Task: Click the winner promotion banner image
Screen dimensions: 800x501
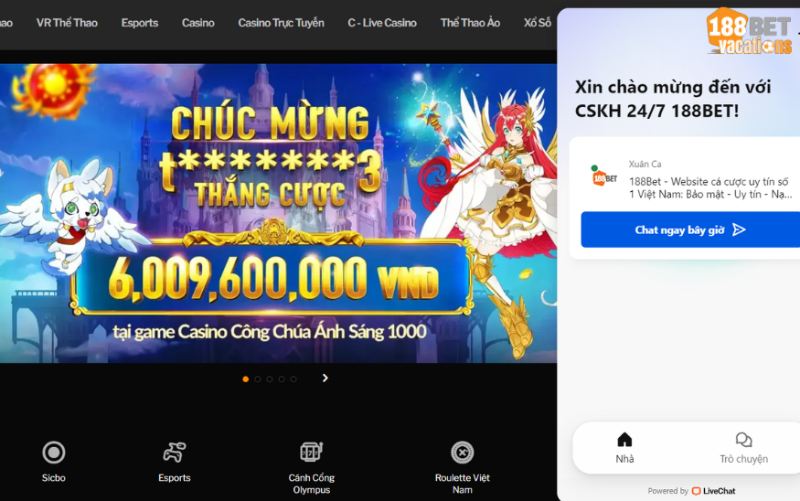Action: pyautogui.click(x=278, y=213)
